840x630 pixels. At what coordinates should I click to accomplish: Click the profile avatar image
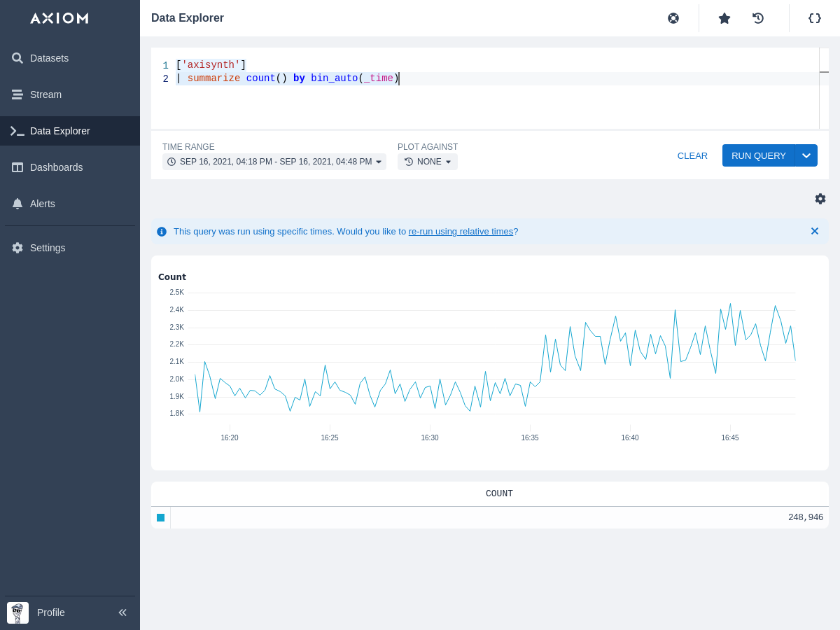[x=17, y=612]
